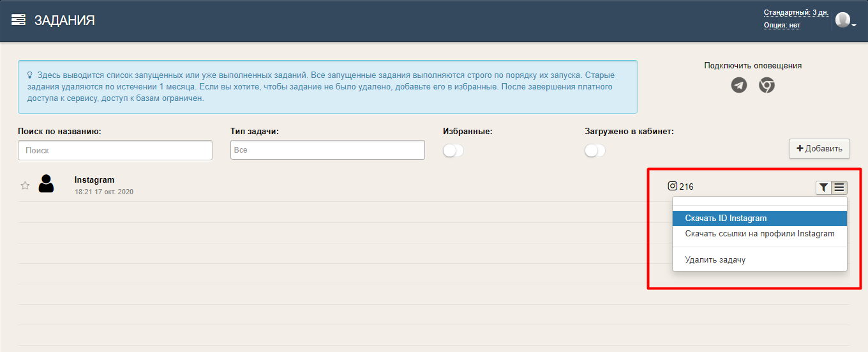Connect Chrome browser notifications icon
The image size is (868, 352).
click(767, 85)
